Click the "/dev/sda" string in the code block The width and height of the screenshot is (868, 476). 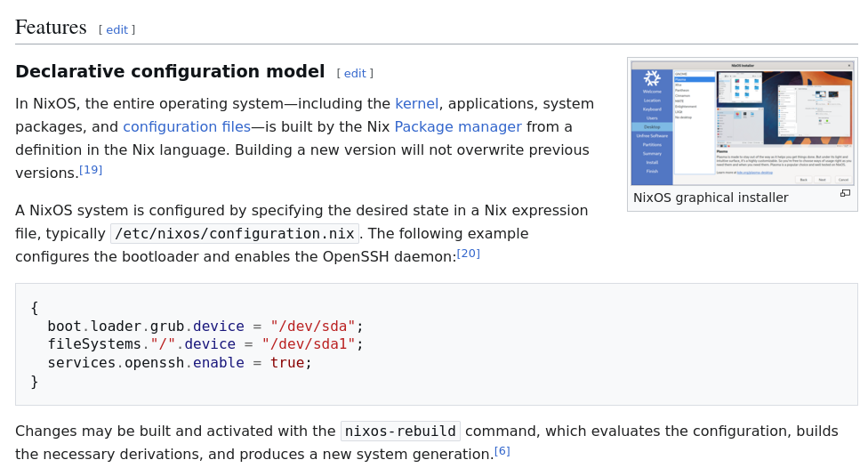(313, 326)
